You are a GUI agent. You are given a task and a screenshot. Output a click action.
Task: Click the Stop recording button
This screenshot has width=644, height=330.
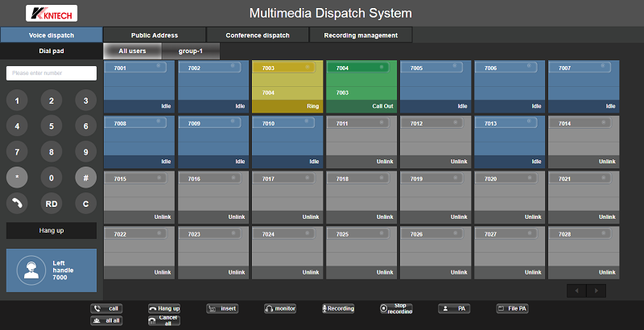coord(396,308)
